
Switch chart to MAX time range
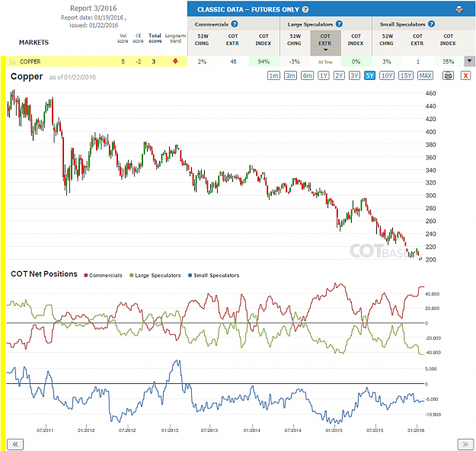[425, 75]
